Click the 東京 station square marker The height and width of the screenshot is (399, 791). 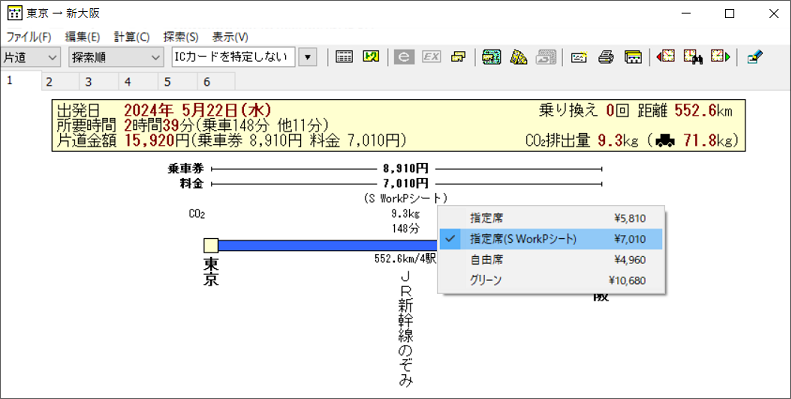tap(211, 246)
